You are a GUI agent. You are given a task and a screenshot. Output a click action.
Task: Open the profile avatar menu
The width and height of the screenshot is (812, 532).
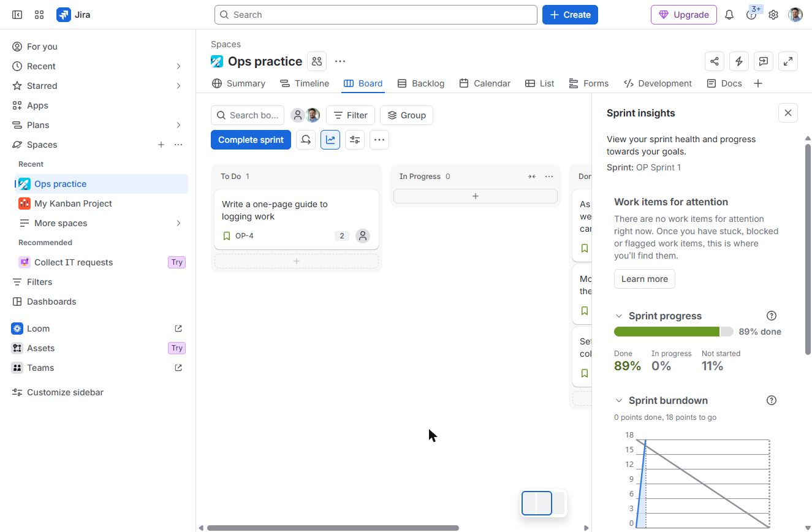coord(795,15)
